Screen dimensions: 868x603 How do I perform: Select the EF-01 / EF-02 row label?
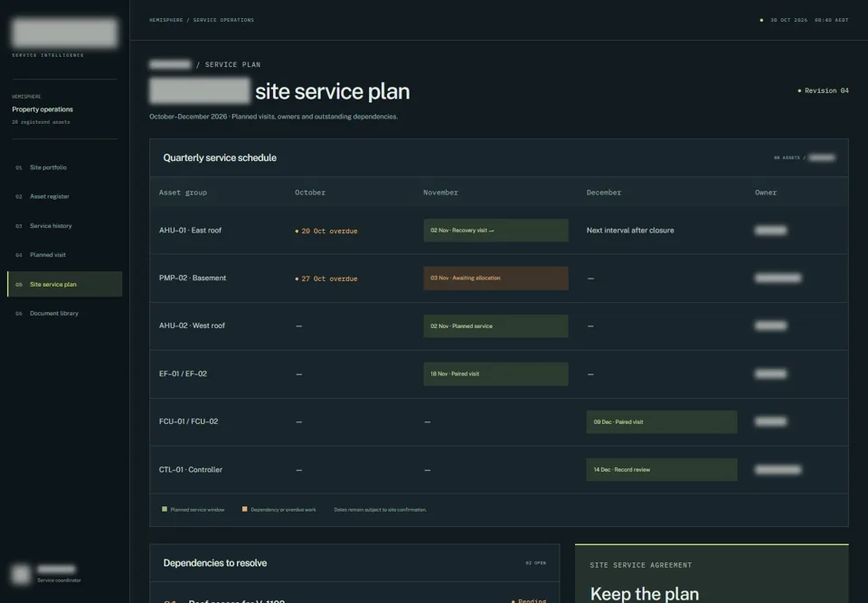point(183,373)
